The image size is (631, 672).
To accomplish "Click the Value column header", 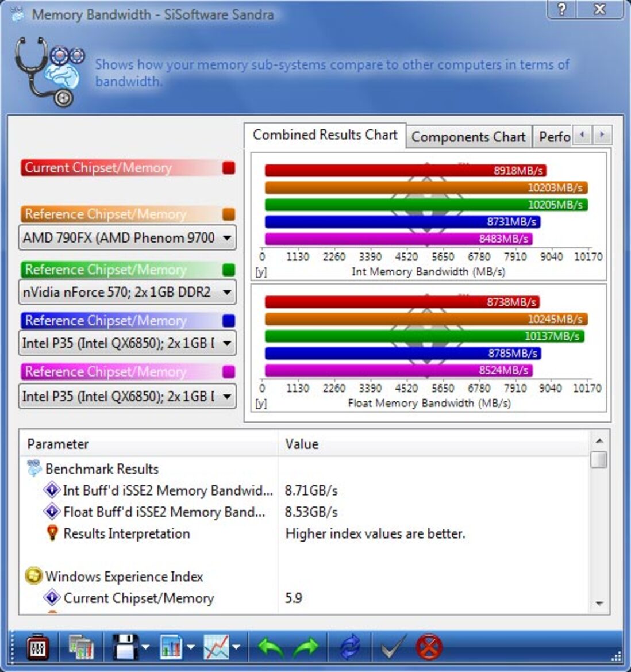I will (433, 444).
